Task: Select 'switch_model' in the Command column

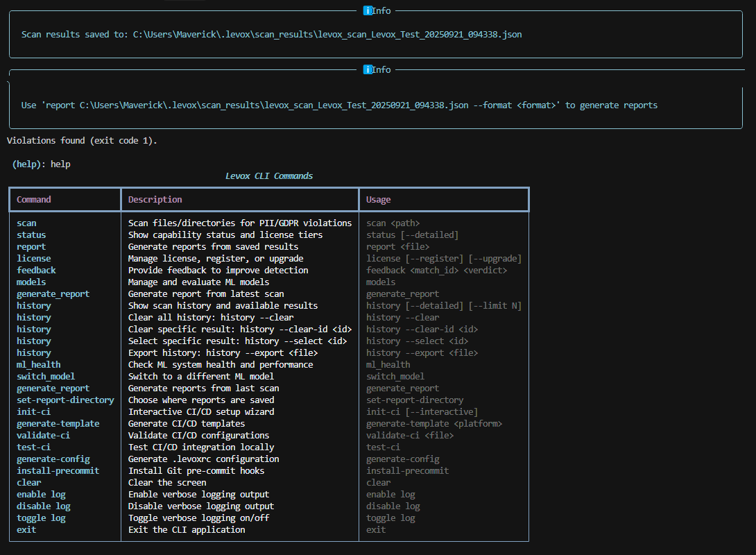Action: 46,376
